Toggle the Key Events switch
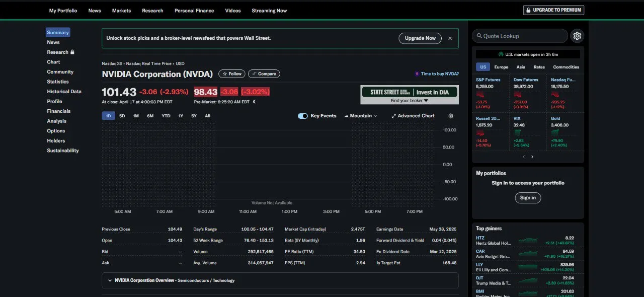Screen dimensions: 644x297 coord(303,116)
